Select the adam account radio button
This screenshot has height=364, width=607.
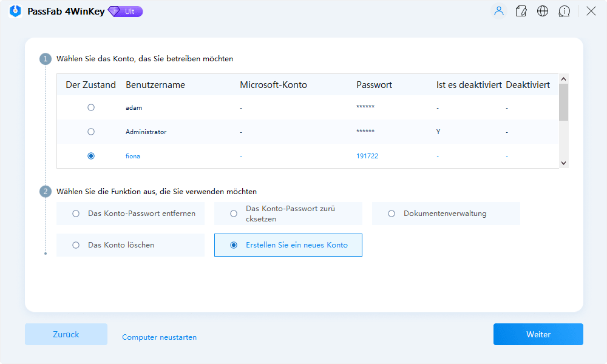pyautogui.click(x=91, y=107)
